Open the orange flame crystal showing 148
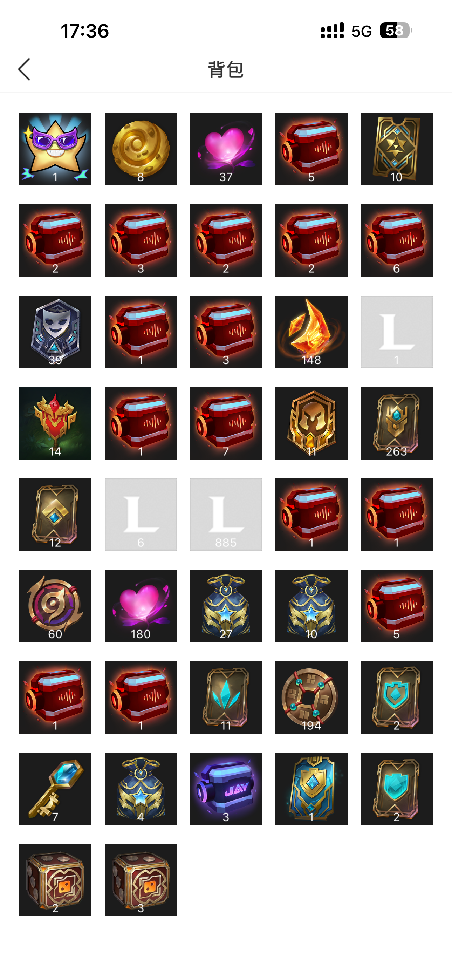 311,332
